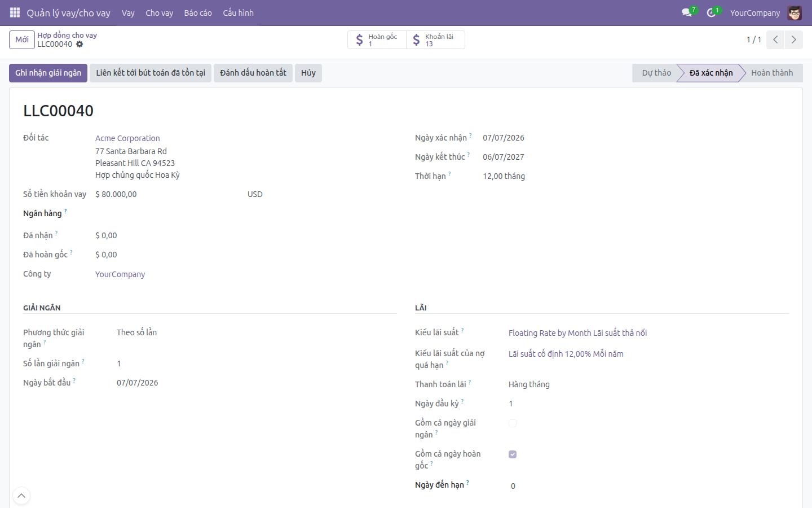This screenshot has height=508, width=812.
Task: Go to next record arrow
Action: (793, 40)
